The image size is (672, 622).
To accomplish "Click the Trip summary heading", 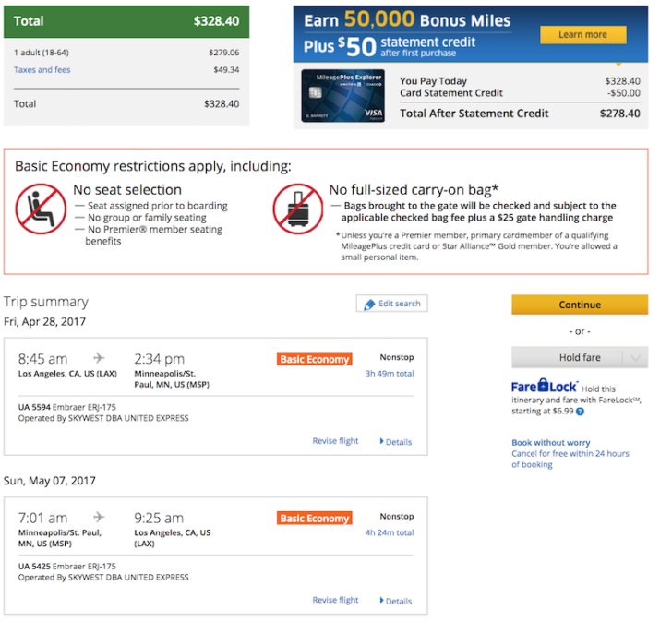I will coord(46,302).
